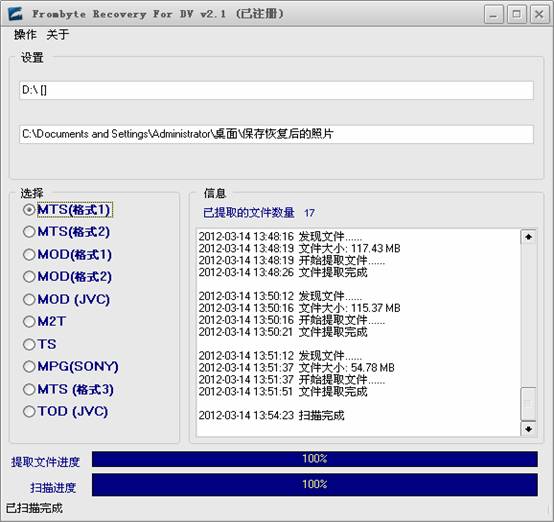Screen dimensions: 554x522
Task: Click log line 13:54:23 扫描完成
Action: (x=271, y=416)
